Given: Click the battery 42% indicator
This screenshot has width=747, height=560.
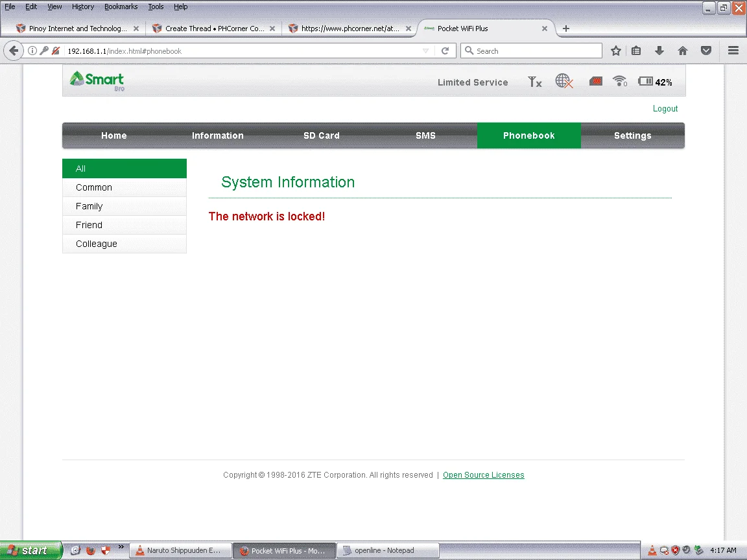Looking at the screenshot, I should [x=655, y=82].
